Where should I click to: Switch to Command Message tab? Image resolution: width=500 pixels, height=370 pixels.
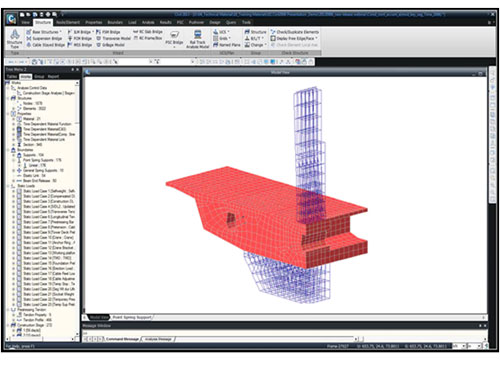[x=122, y=339]
